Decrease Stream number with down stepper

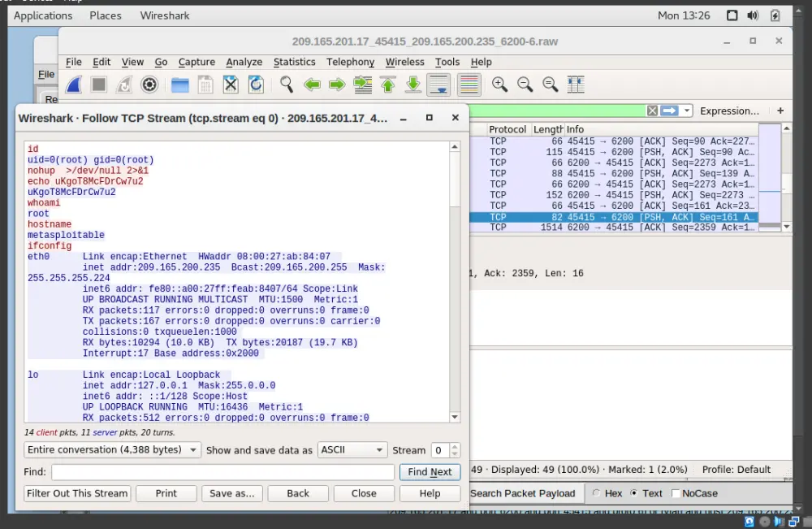(455, 454)
